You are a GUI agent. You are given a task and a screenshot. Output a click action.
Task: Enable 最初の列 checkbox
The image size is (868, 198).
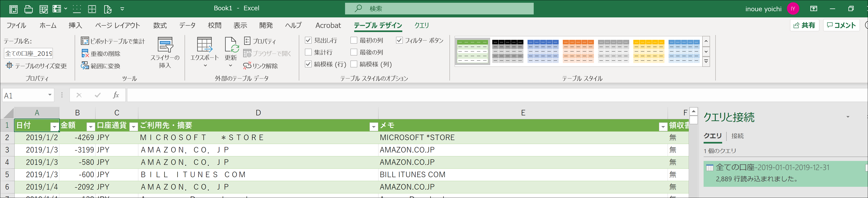(354, 41)
